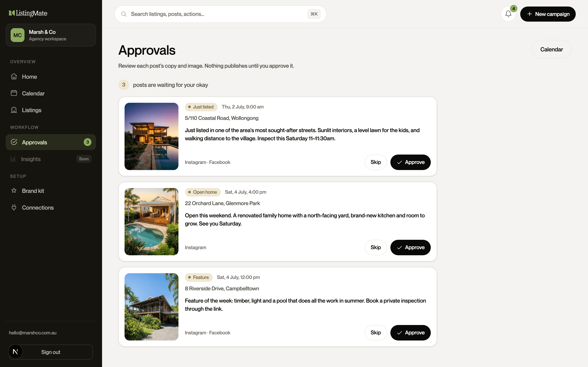Screen dimensions: 588x367
Task: Open the Connections settings
Action: point(51,208)
